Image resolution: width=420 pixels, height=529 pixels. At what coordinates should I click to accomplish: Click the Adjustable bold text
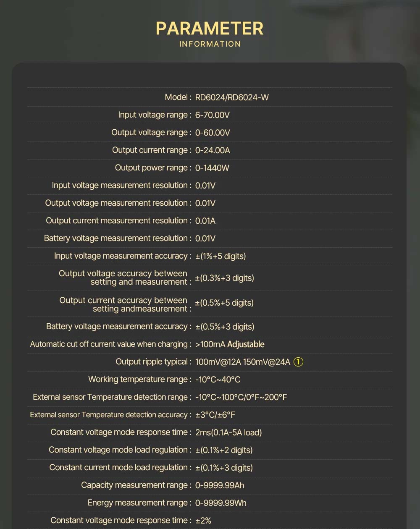[x=246, y=344]
